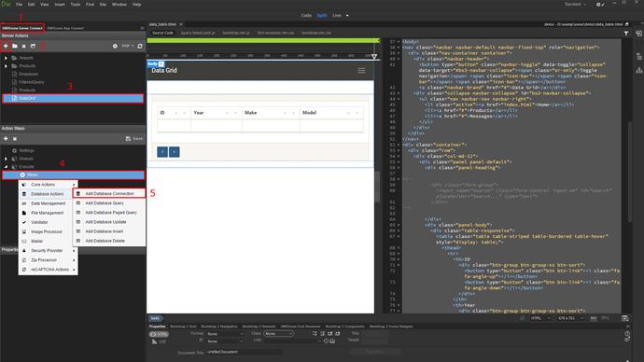The height and width of the screenshot is (362, 644).
Task: Click the filter icon above the code pane
Action: tap(626, 34)
